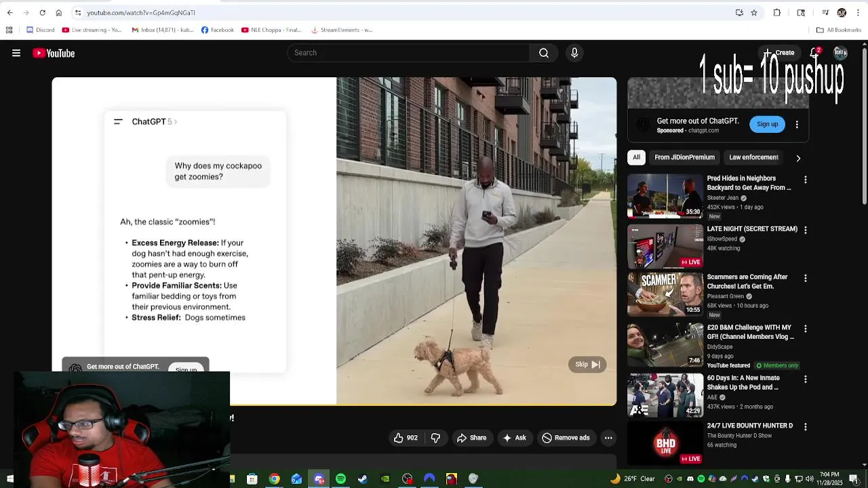Select the All filter chip
The image size is (868, 488).
point(636,157)
